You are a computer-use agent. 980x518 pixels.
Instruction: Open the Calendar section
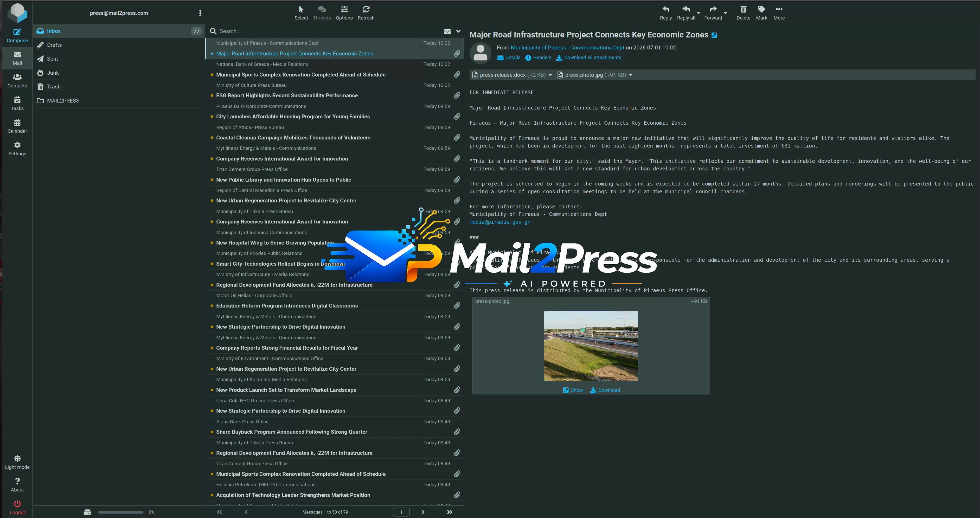coord(17,126)
